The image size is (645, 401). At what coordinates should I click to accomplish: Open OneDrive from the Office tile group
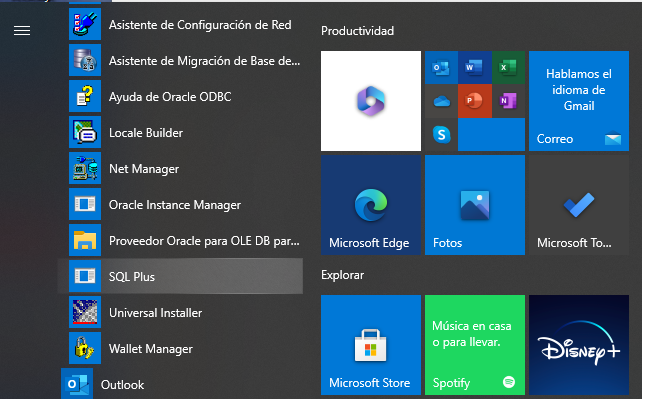coord(441,101)
